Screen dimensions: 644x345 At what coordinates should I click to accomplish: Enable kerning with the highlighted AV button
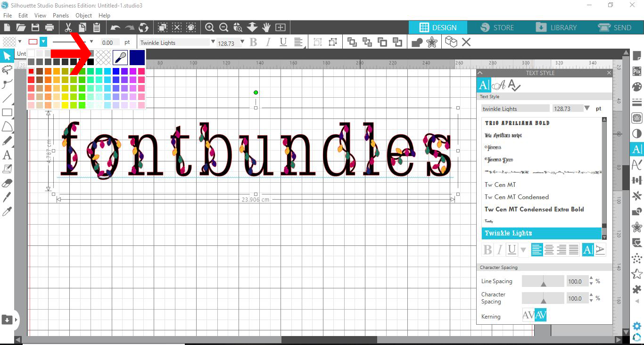[540, 315]
